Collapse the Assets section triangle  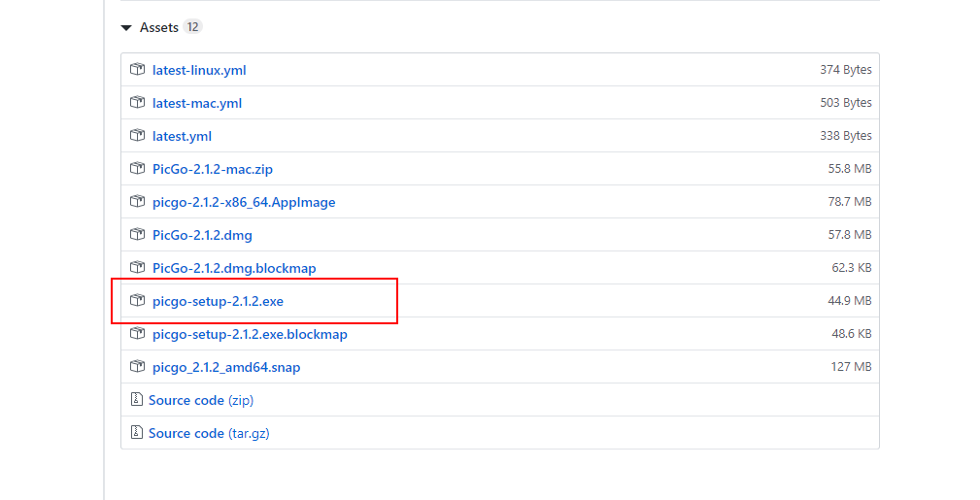126,27
